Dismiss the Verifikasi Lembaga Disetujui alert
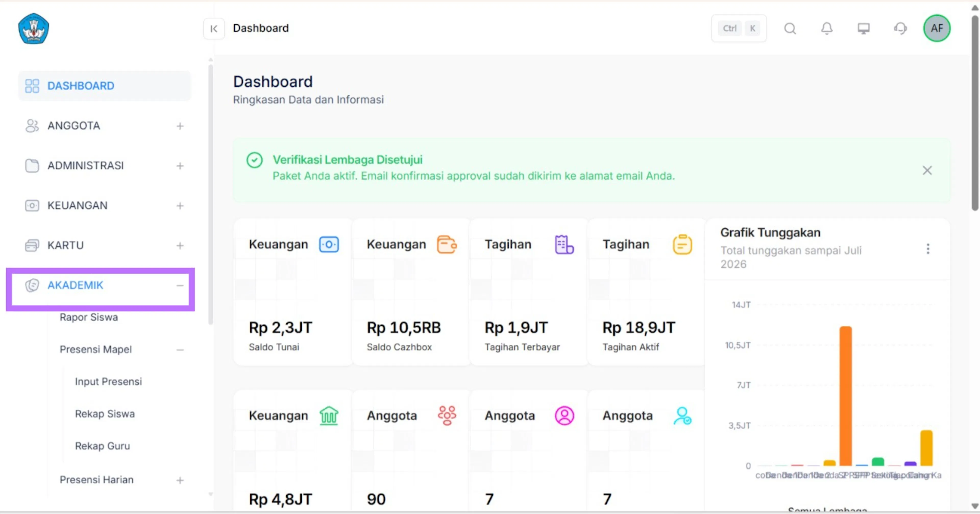The width and height of the screenshot is (980, 514). [x=927, y=170]
